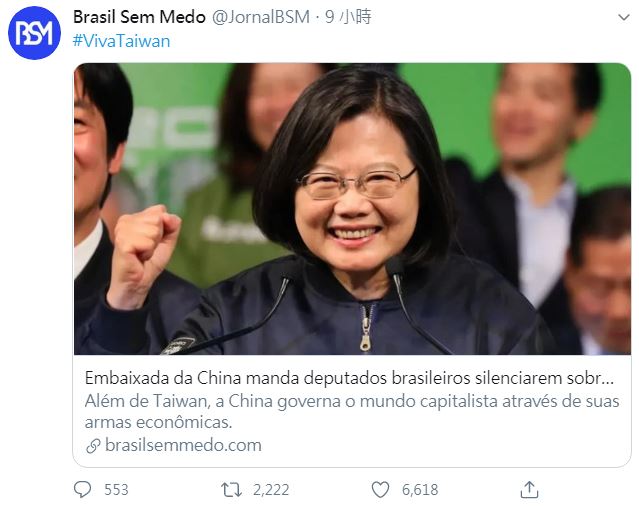Click the article description about Taiwan
The image size is (639, 506).
[x=352, y=411]
